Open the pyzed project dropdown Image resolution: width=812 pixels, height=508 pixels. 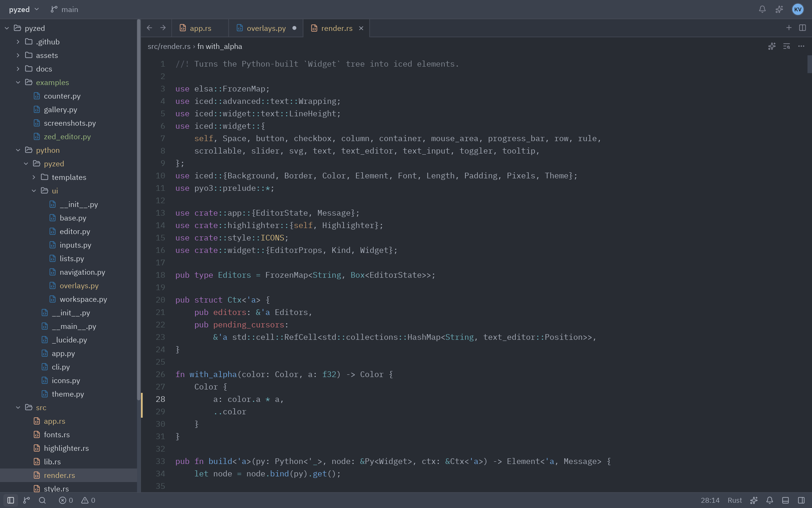(x=24, y=9)
